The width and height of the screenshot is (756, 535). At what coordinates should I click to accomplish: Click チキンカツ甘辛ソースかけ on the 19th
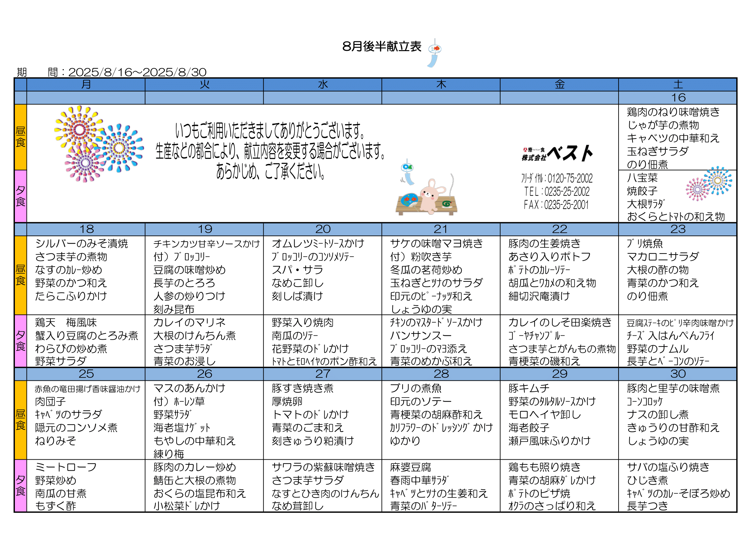coord(207,244)
